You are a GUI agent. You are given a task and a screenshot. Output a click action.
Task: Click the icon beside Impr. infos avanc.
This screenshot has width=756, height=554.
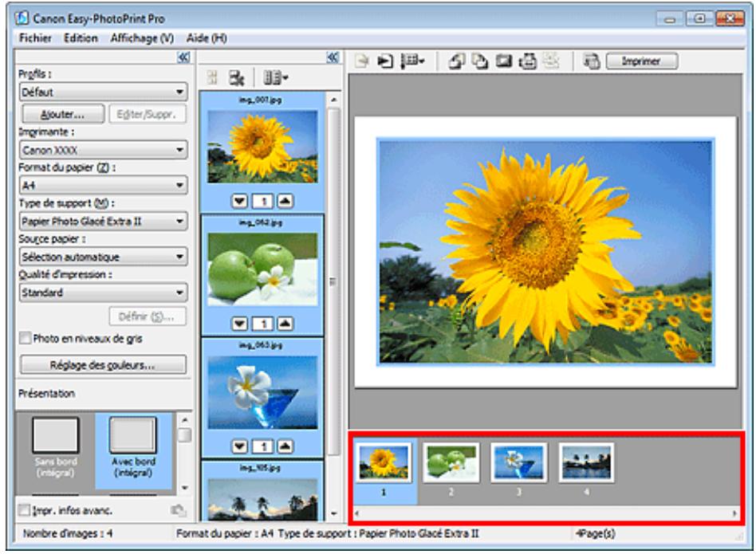pyautogui.click(x=179, y=510)
